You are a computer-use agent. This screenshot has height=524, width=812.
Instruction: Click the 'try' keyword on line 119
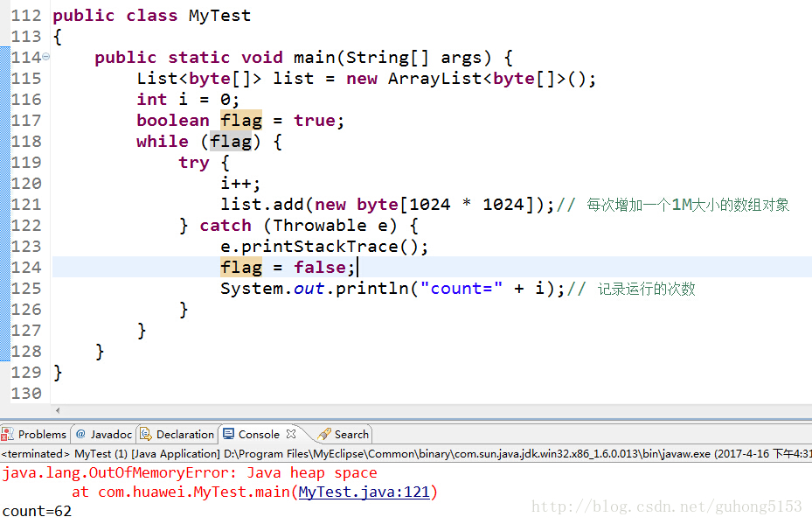pyautogui.click(x=194, y=163)
